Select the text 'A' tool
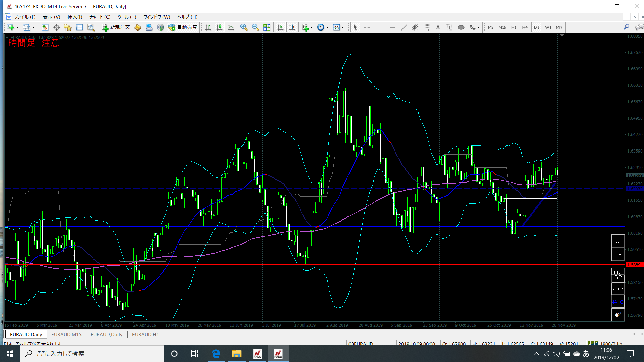Screen dimensions: 644x362 click(x=438, y=27)
